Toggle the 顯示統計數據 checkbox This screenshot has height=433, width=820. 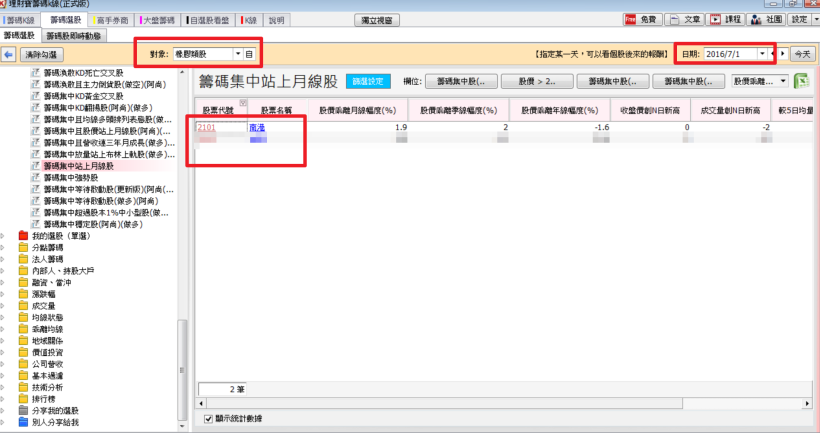[x=208, y=419]
